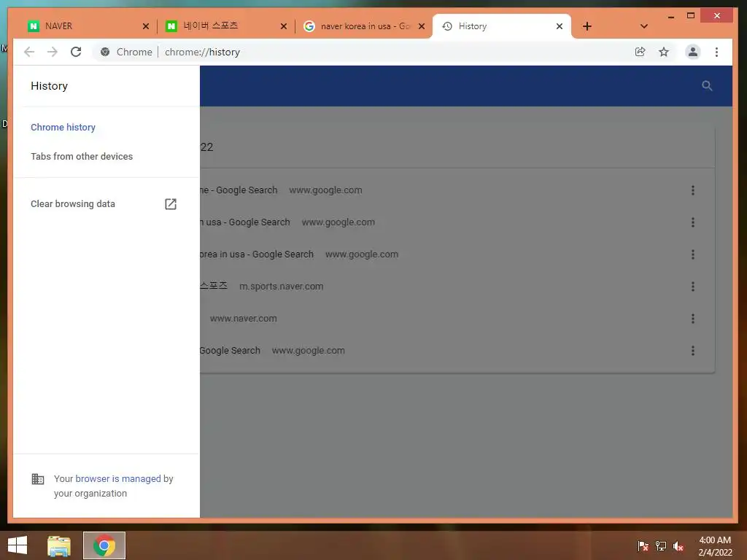Close the naver korea in usa tab
The height and width of the screenshot is (560, 747).
coord(422,26)
